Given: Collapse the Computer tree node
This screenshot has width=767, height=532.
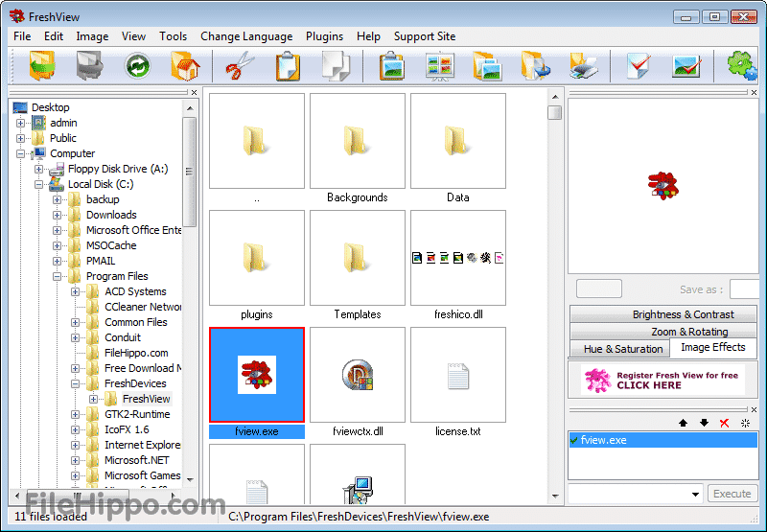Looking at the screenshot, I should 20,153.
